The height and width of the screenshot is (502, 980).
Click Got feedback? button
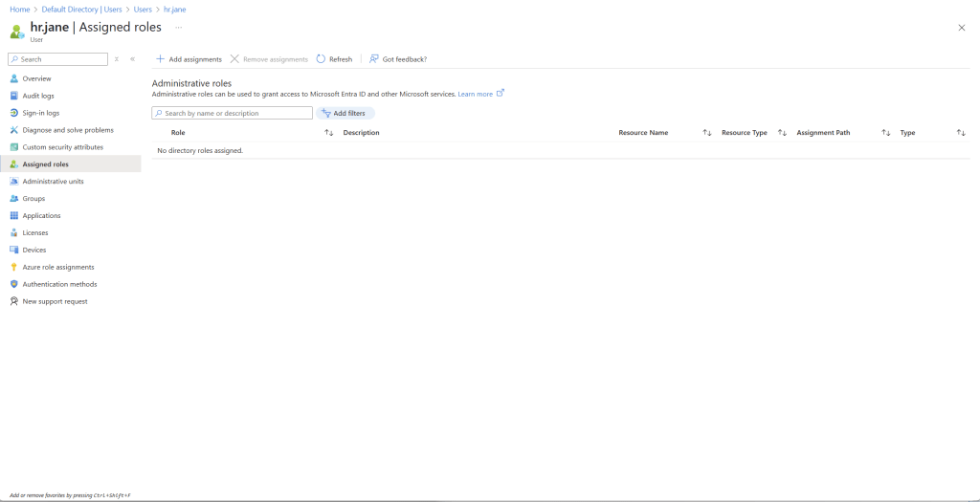pyautogui.click(x=398, y=59)
